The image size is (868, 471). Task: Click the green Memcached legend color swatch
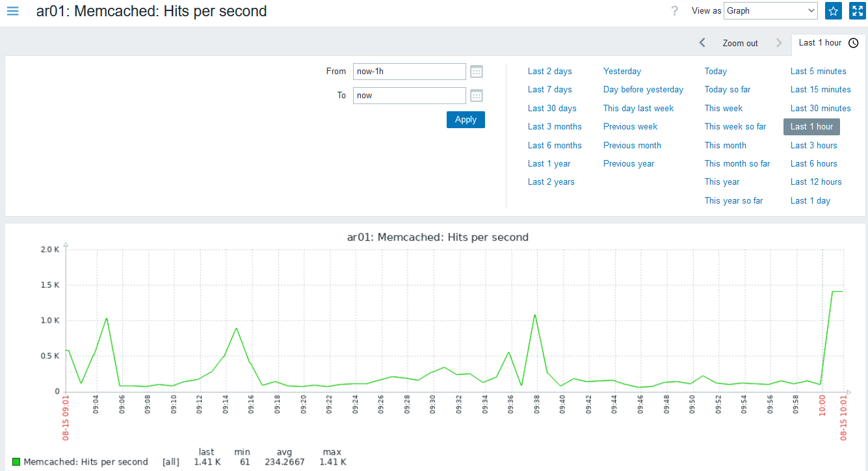click(x=16, y=462)
